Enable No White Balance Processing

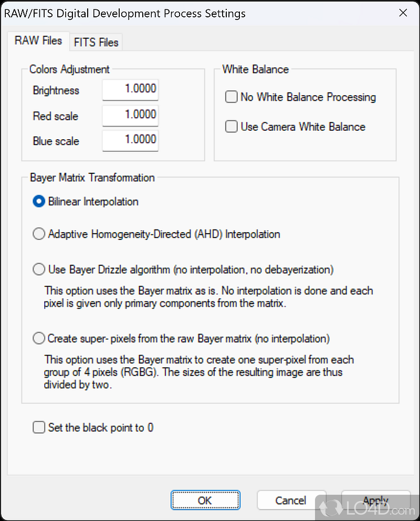tap(232, 97)
